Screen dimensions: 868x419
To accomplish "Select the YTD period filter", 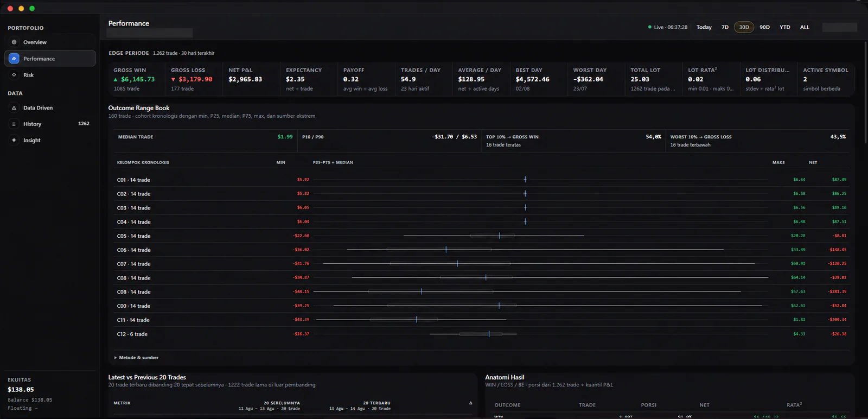I will (784, 27).
